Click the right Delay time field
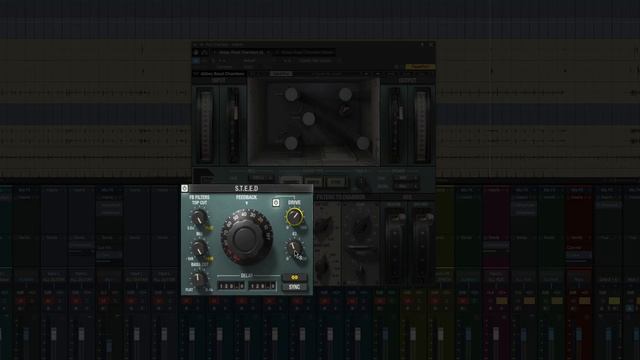Viewport: 640px width, 360px height. pyautogui.click(x=262, y=286)
